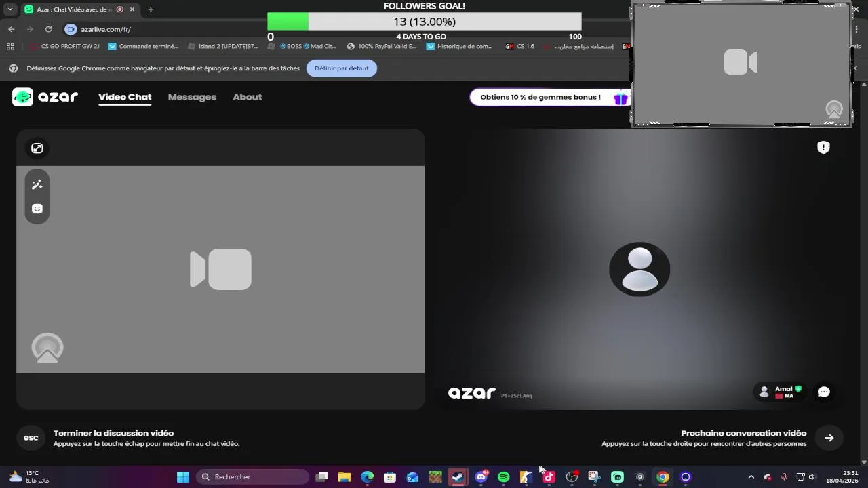Click the next conversation arrow button
Image resolution: width=868 pixels, height=488 pixels.
tap(829, 438)
